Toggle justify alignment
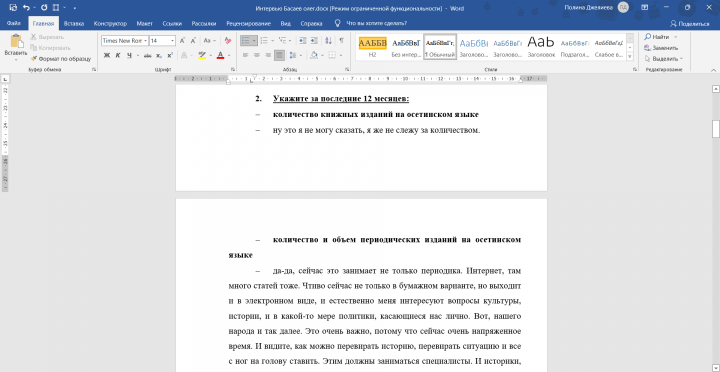Viewport: 720px width, 372px height. tap(279, 55)
